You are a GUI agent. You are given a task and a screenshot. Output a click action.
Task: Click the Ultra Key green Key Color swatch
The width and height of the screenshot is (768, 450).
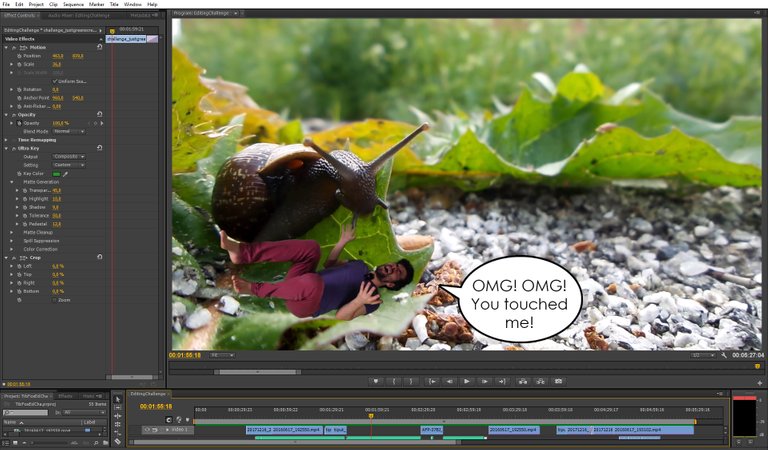(x=56, y=173)
